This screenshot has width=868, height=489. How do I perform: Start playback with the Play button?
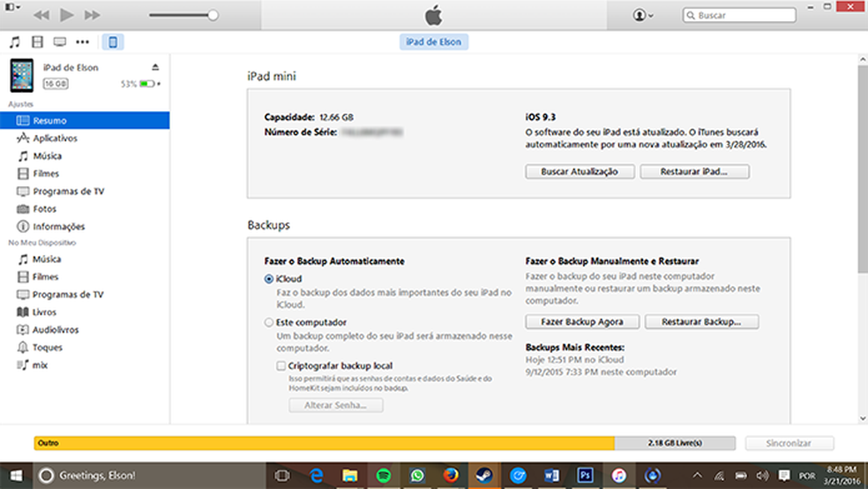coord(67,15)
